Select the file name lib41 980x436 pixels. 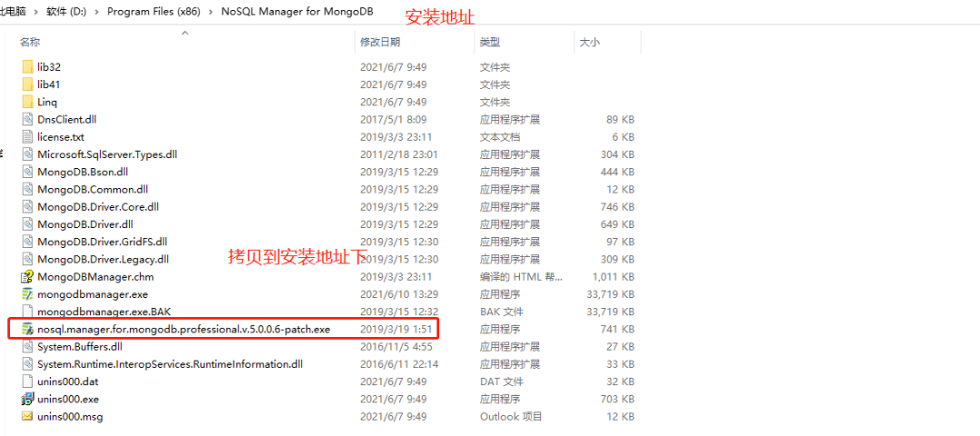(49, 84)
